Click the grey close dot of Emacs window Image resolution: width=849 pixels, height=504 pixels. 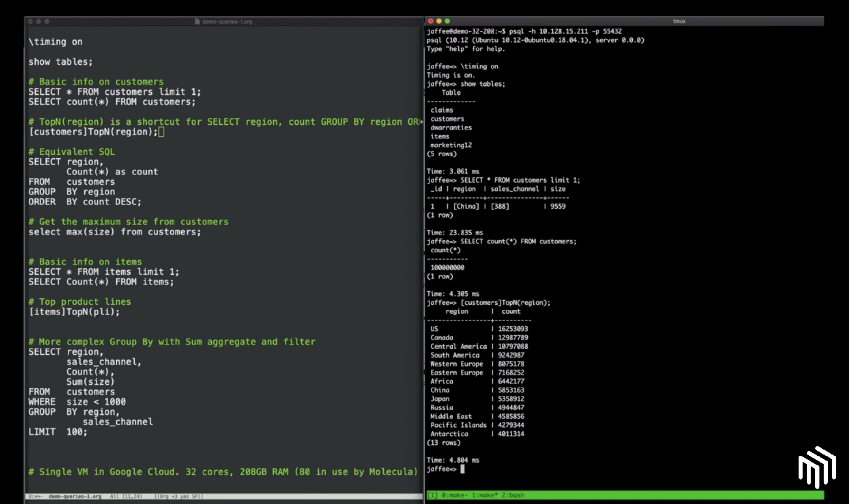[30, 21]
